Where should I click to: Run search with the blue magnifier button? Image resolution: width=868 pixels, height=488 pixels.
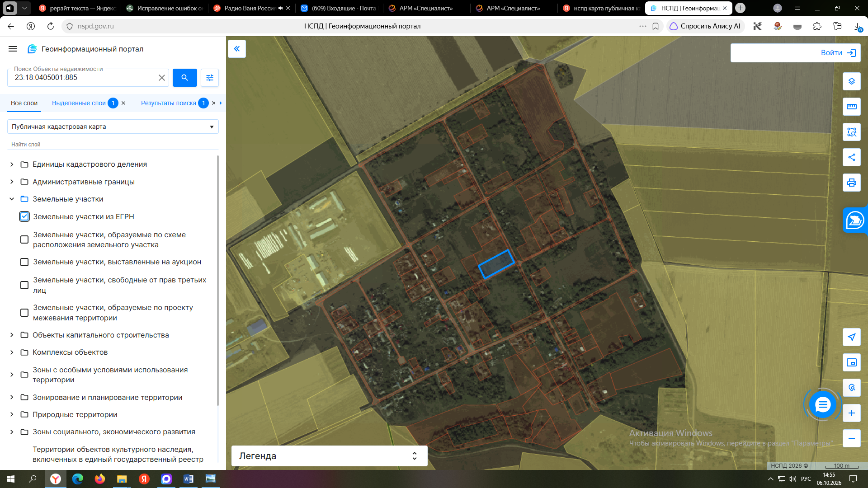tap(184, 78)
